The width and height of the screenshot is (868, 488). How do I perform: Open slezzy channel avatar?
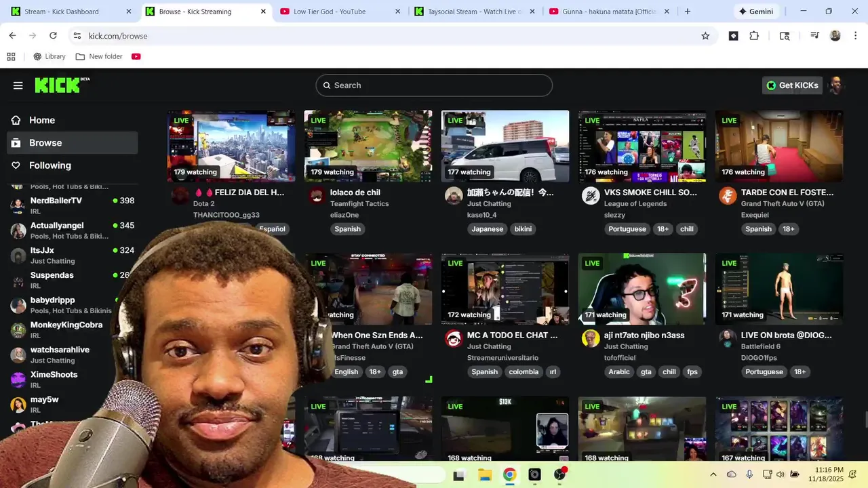point(591,196)
